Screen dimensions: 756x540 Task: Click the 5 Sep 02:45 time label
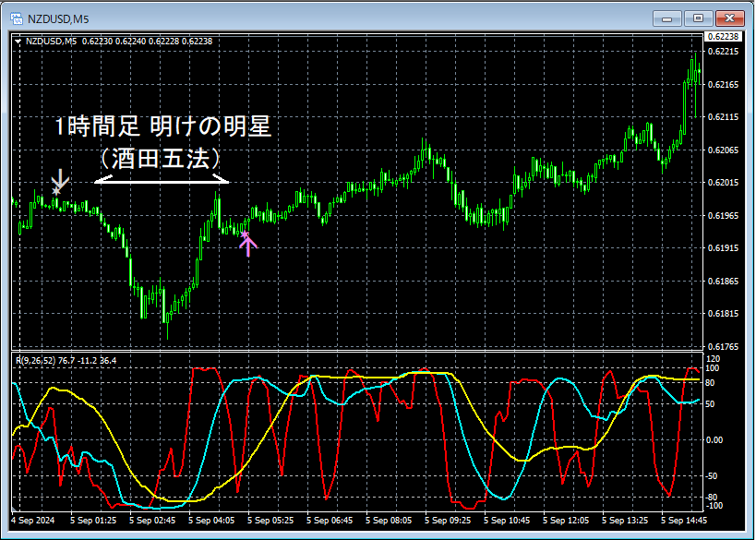(152, 521)
